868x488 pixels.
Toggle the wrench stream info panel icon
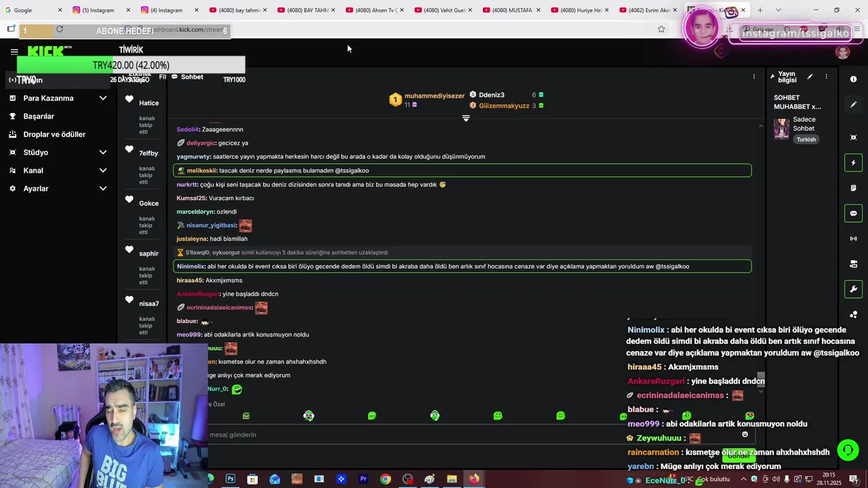(x=853, y=289)
